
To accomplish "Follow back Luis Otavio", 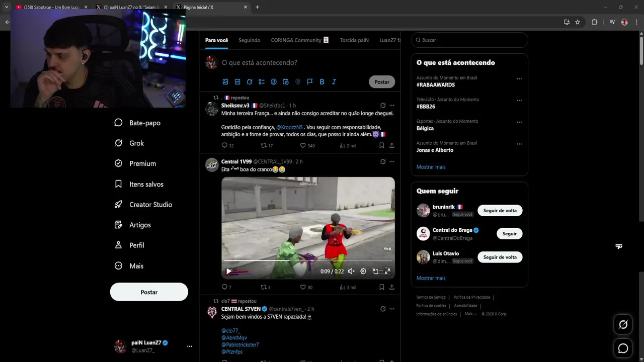I will 500,257.
